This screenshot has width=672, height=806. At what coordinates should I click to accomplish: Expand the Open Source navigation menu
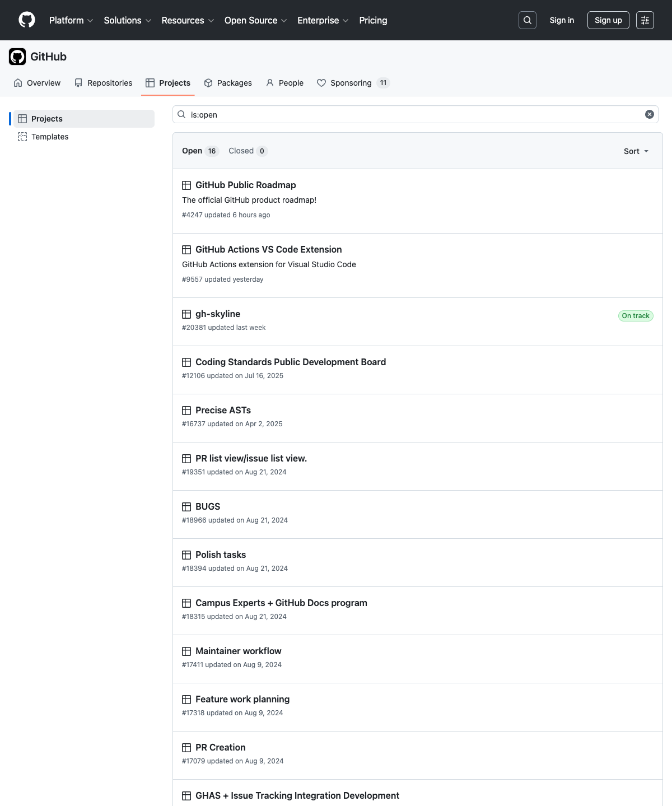255,20
